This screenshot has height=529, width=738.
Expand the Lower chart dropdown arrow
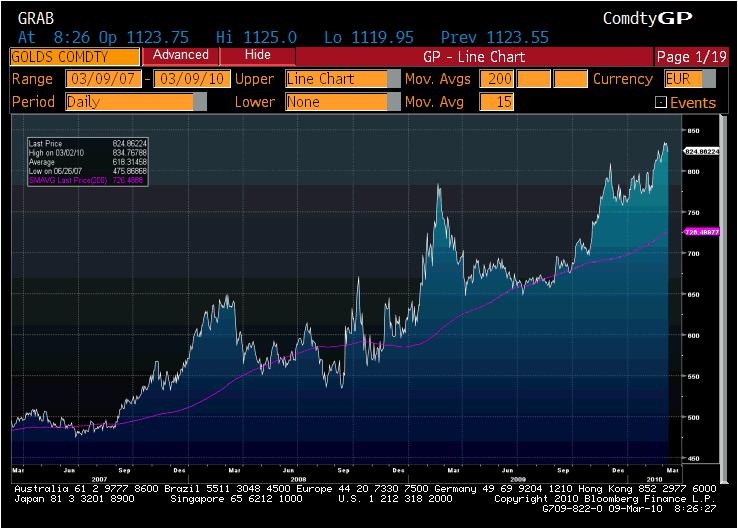point(394,102)
